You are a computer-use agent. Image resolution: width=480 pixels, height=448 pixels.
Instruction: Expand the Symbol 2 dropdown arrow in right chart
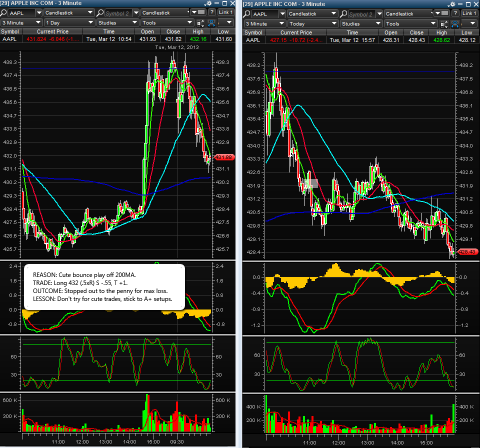(379, 14)
